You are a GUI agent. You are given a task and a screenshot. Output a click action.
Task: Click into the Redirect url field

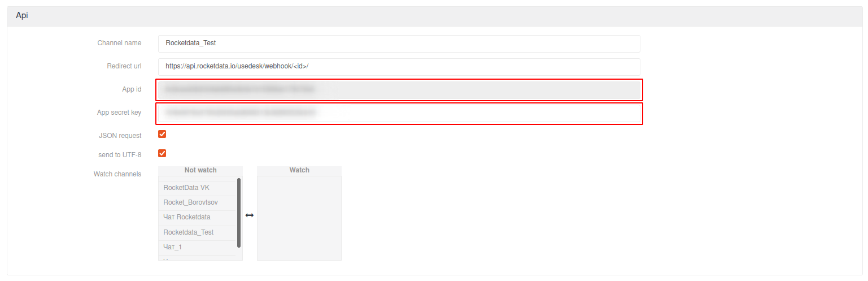click(x=399, y=66)
